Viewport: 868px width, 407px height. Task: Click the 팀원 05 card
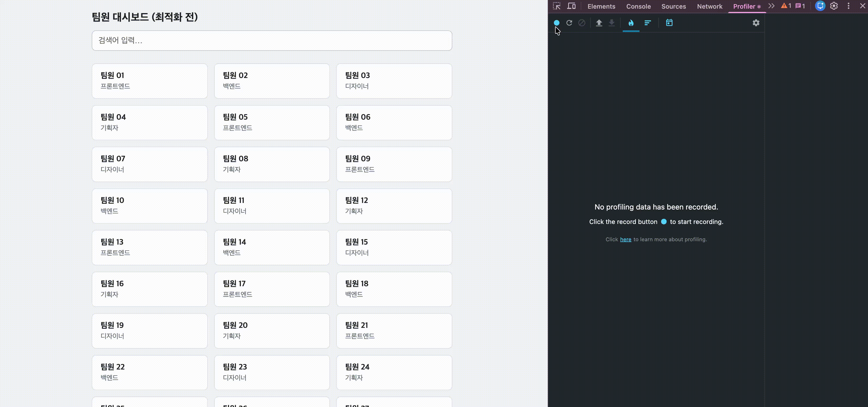click(272, 123)
